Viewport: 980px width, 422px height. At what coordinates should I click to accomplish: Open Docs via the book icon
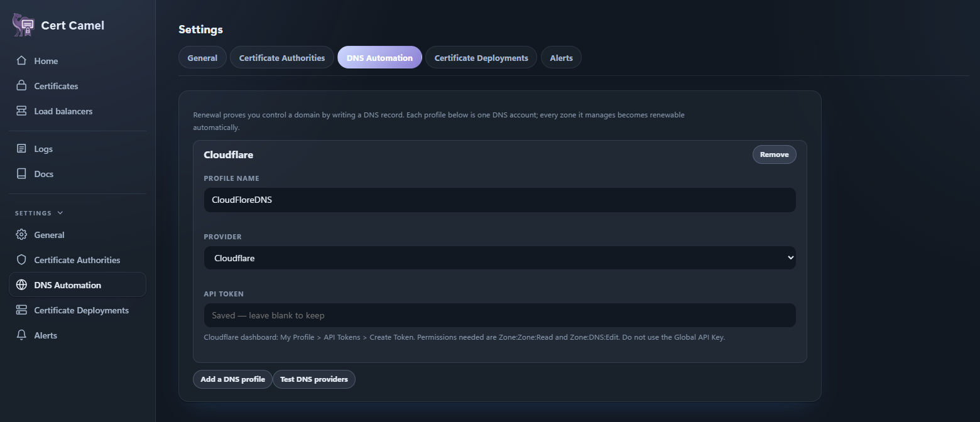21,174
